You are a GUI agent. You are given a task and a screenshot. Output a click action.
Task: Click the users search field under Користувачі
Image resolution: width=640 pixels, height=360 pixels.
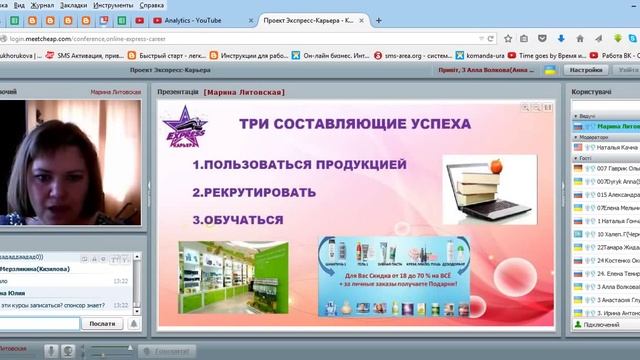[606, 106]
